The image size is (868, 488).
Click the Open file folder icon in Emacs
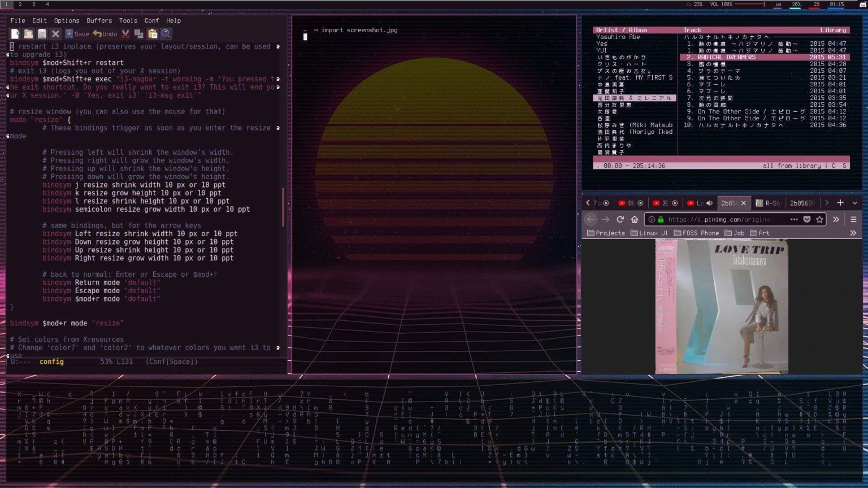tap(28, 34)
